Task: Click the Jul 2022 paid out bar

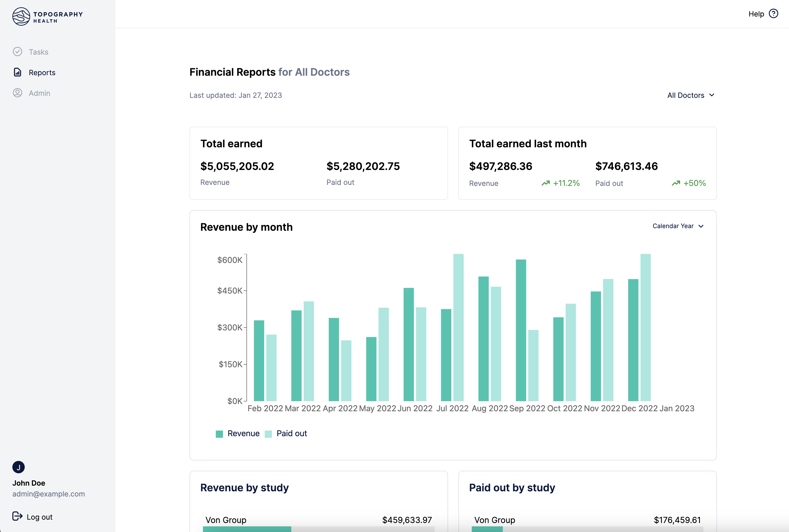Action: click(x=458, y=327)
